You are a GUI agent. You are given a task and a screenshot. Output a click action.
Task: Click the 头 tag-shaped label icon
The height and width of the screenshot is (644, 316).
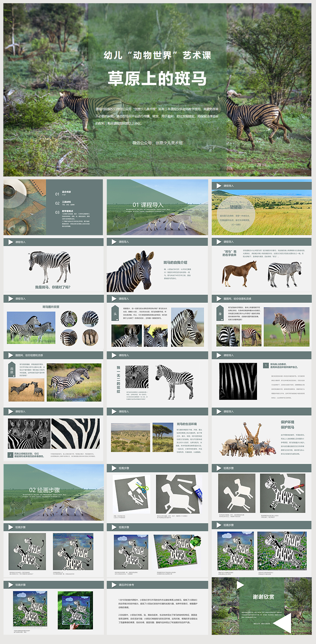tap(116, 314)
